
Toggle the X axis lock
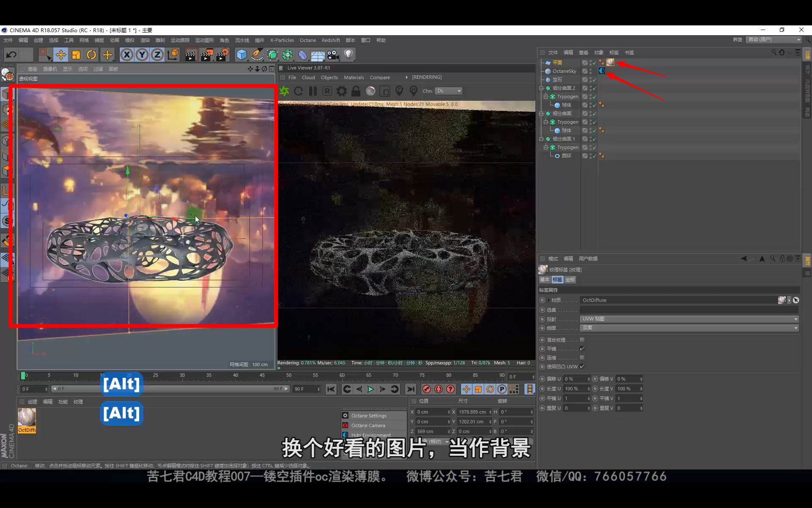click(127, 55)
